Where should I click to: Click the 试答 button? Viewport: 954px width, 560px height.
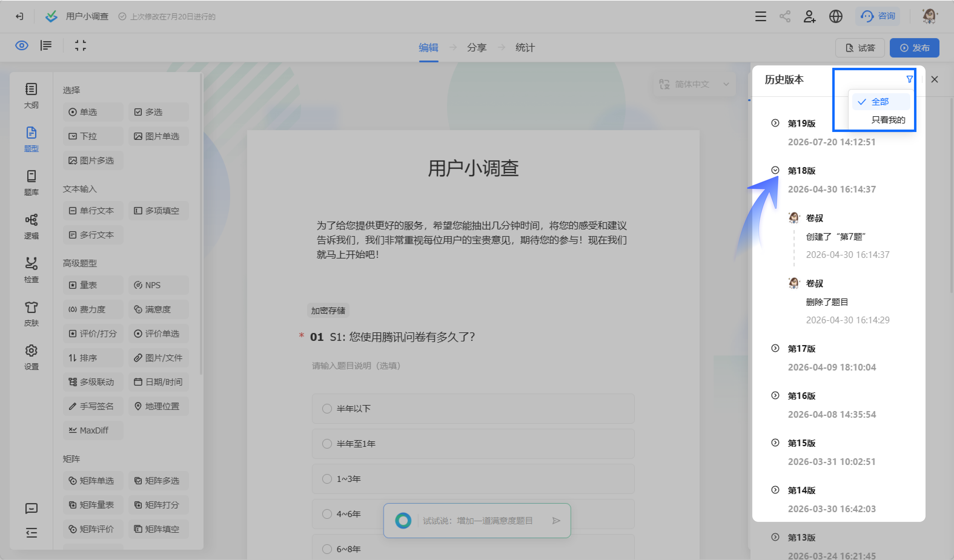860,48
